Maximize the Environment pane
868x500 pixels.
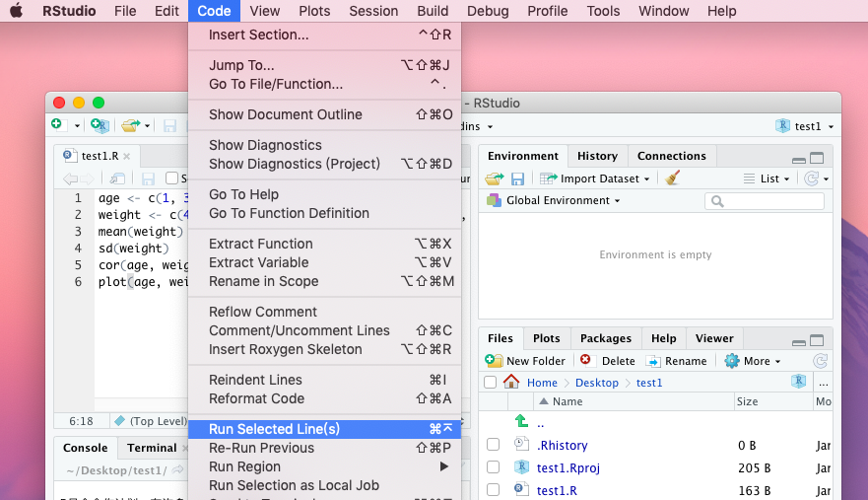click(x=817, y=159)
